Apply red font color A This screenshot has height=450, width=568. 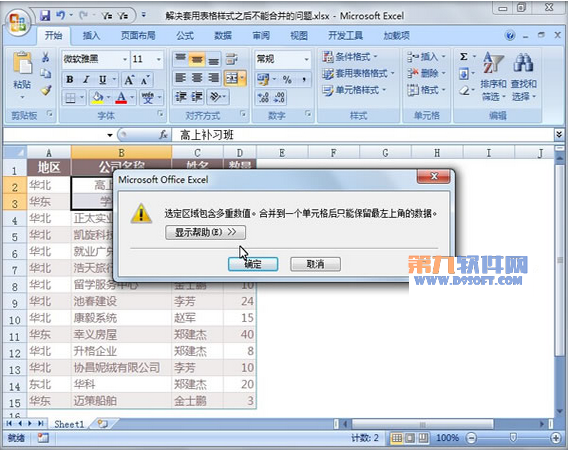coord(121,97)
